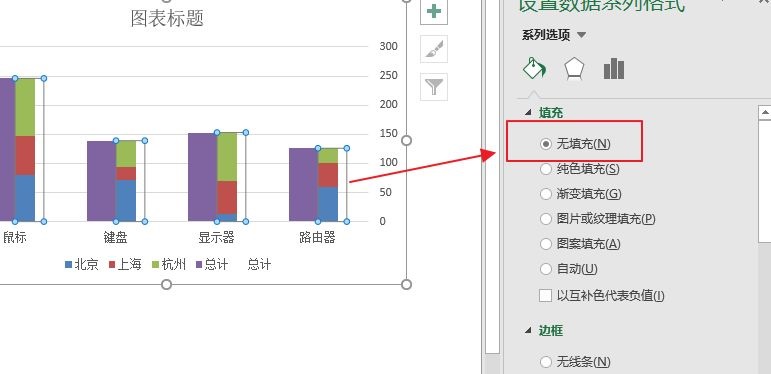This screenshot has height=374, width=771.
Task: Click the 图表标题 chart title
Action: (167, 19)
